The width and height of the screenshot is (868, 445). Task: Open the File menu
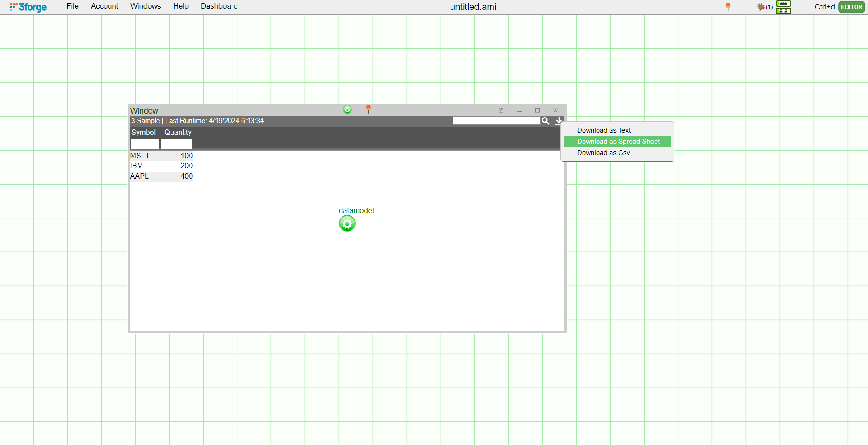pos(72,6)
